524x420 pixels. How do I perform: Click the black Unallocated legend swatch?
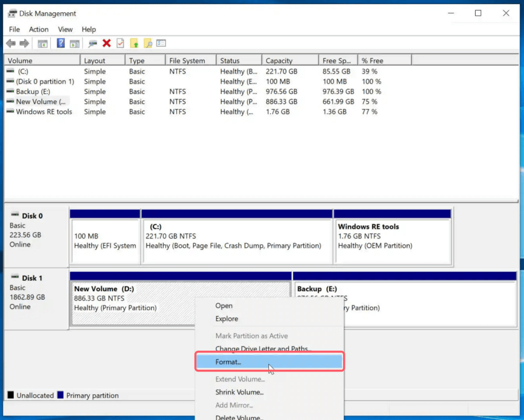[9, 395]
